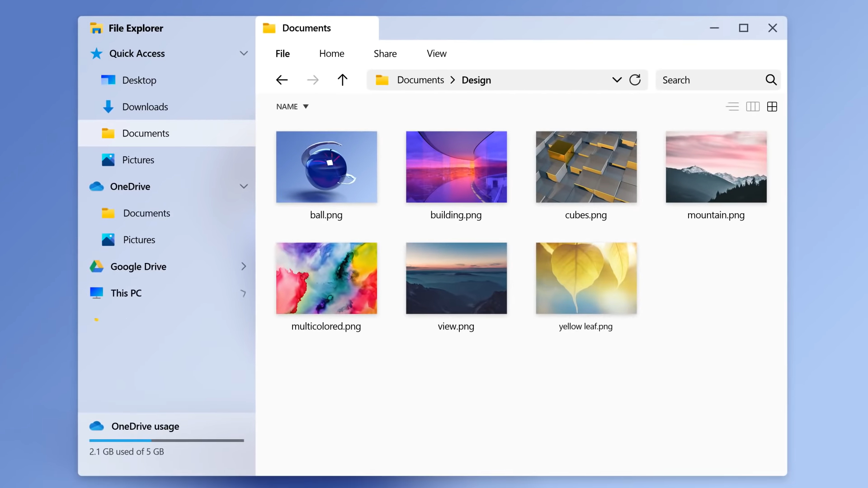
Task: Click the back navigation arrow
Action: pos(282,80)
